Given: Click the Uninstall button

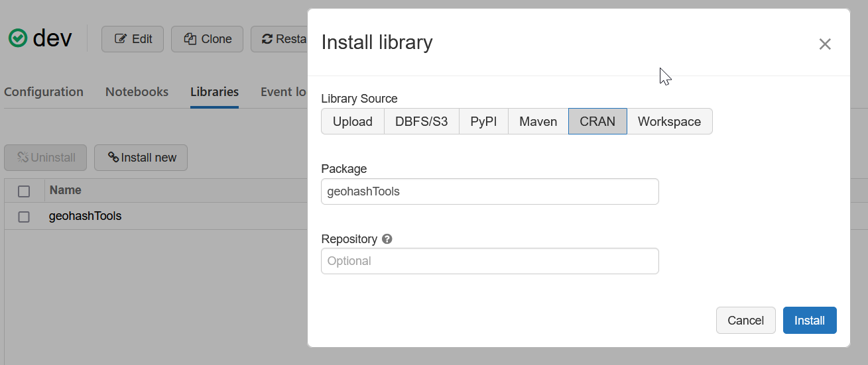Looking at the screenshot, I should pyautogui.click(x=46, y=158).
